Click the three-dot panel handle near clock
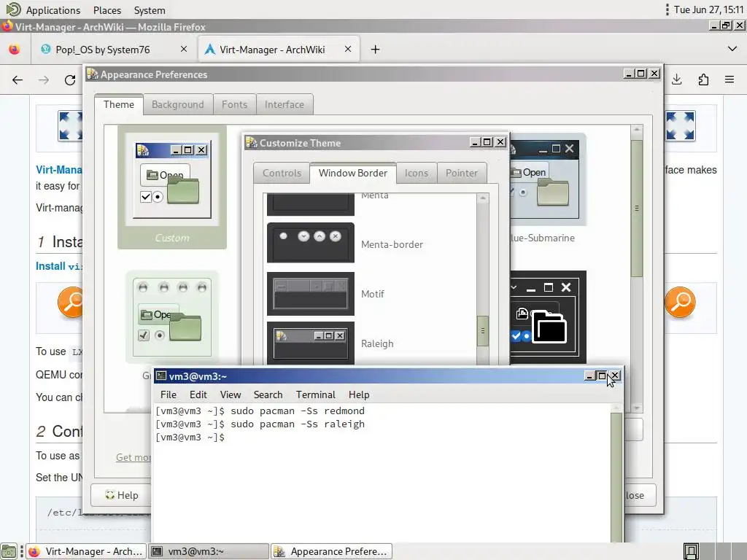This screenshot has width=747, height=560. [667, 9]
